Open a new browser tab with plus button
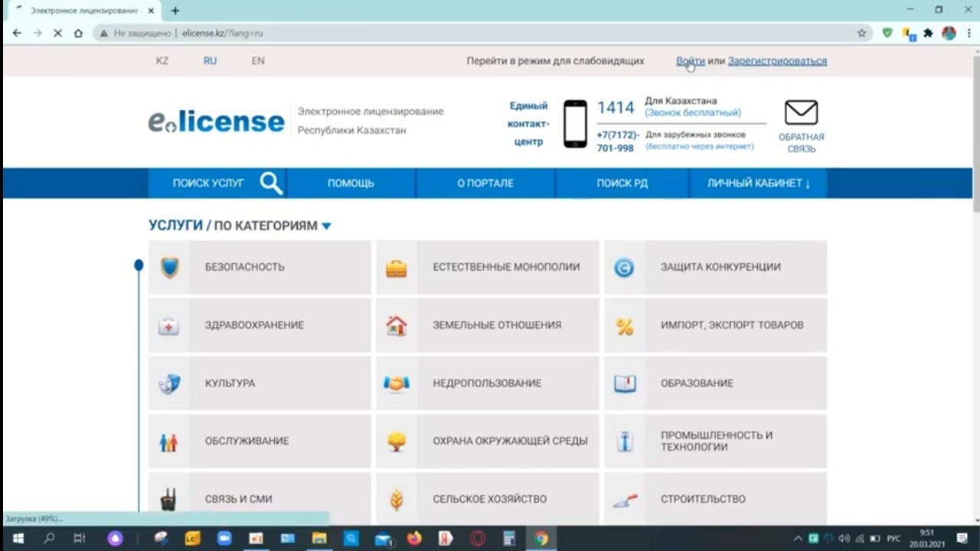 (x=175, y=11)
